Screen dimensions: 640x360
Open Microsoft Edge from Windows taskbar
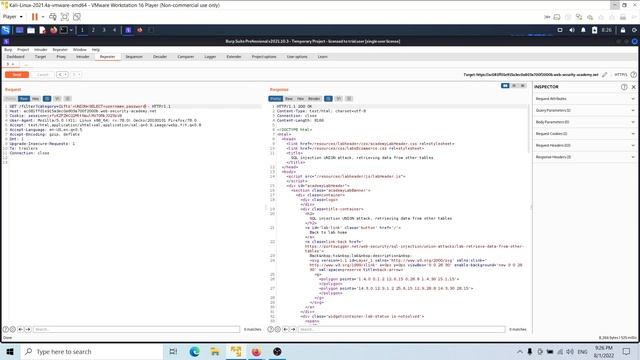tap(195, 351)
